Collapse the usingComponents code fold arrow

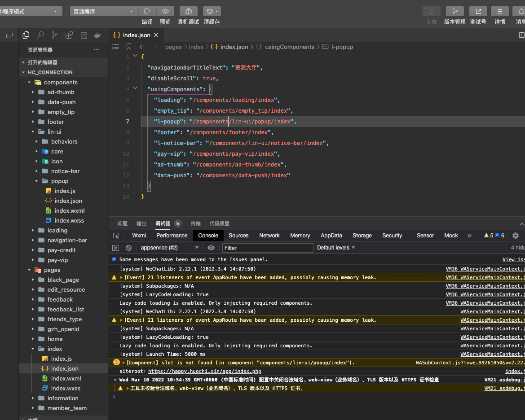point(135,88)
